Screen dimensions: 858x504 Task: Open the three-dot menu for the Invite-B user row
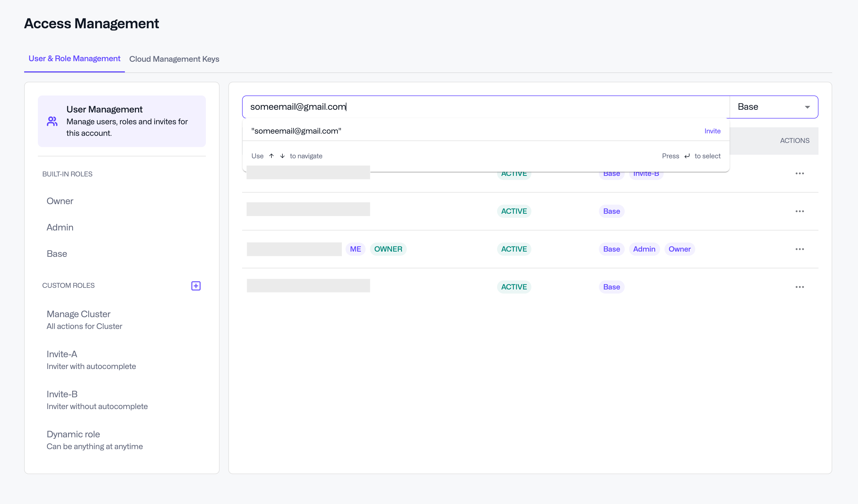pyautogui.click(x=800, y=174)
